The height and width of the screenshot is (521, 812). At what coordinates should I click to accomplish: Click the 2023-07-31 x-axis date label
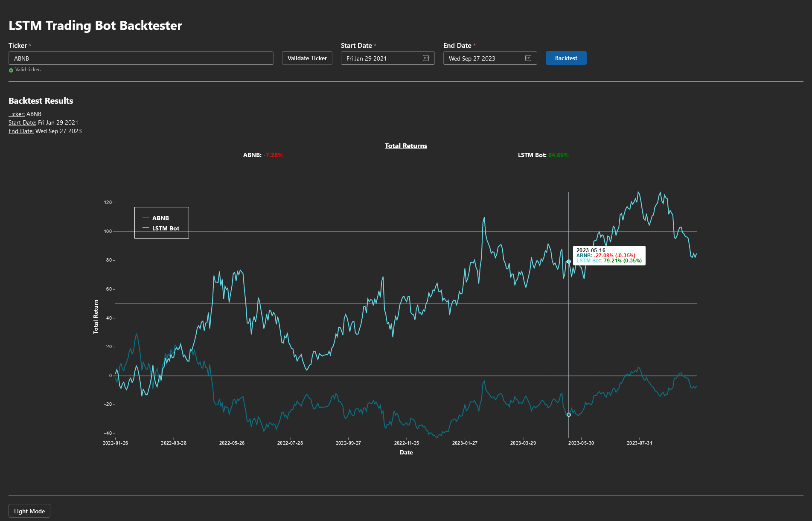(x=639, y=443)
